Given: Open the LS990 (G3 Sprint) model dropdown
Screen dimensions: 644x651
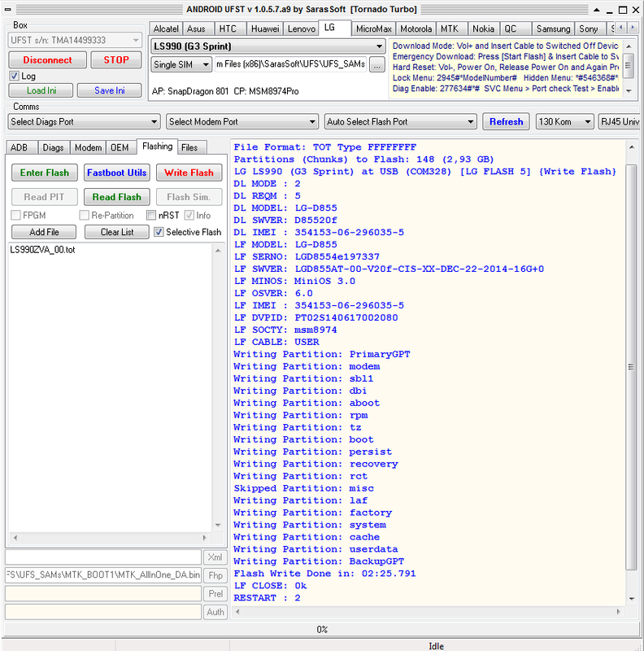Looking at the screenshot, I should 268,46.
